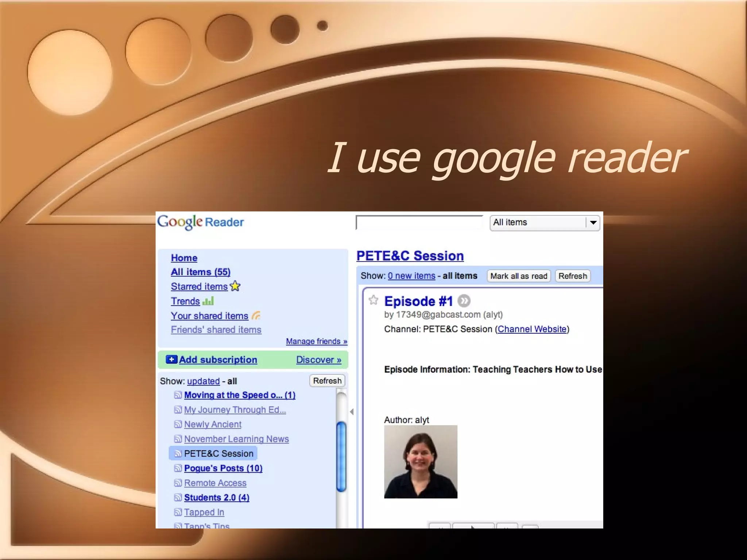Click feed icon beside Moving at the Speed

178,395
